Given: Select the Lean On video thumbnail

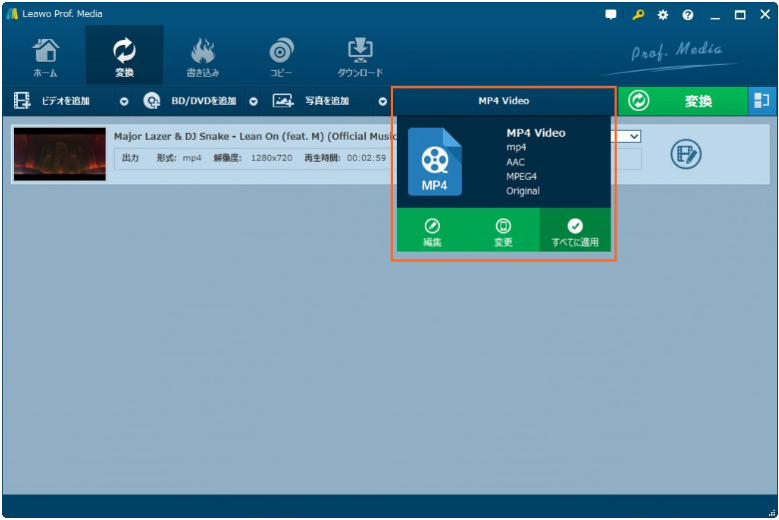Looking at the screenshot, I should (60, 154).
